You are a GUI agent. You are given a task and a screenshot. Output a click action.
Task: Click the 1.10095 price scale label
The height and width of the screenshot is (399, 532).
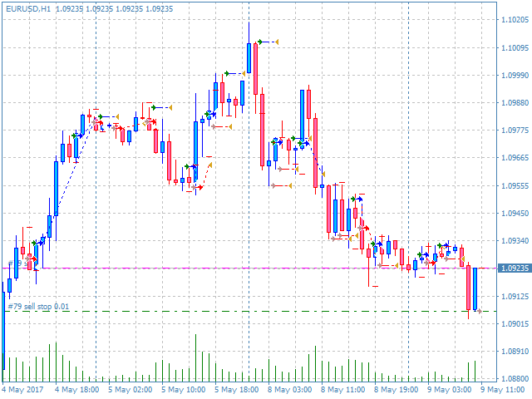(515, 48)
